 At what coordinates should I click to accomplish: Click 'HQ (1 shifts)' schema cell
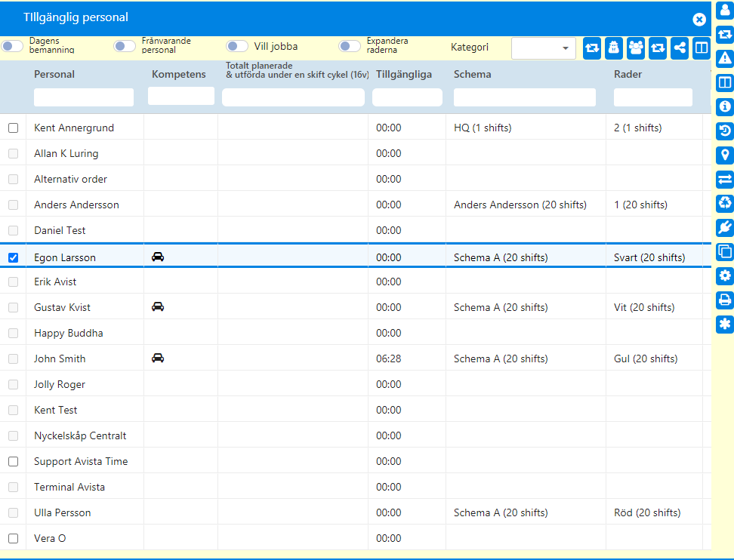483,128
